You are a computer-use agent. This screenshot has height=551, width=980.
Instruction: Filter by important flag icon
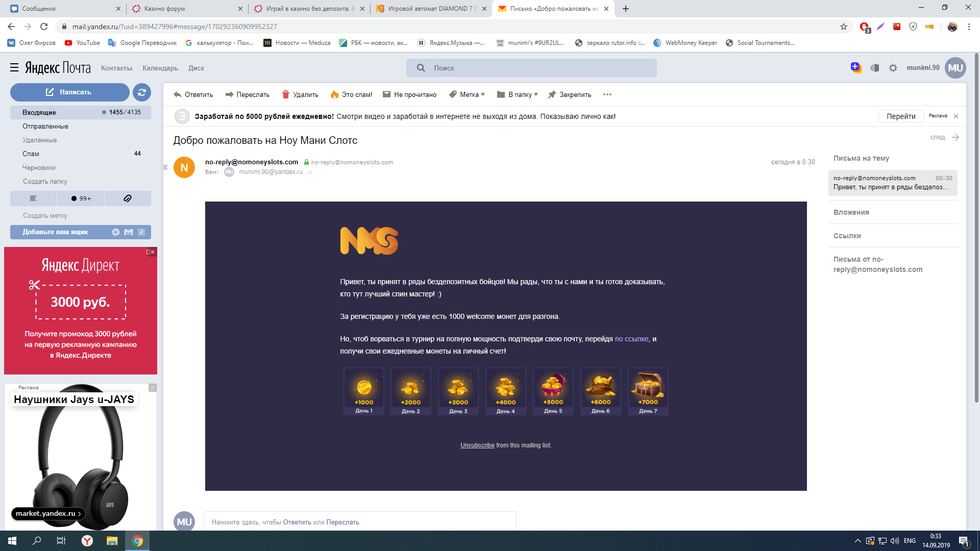pos(33,198)
